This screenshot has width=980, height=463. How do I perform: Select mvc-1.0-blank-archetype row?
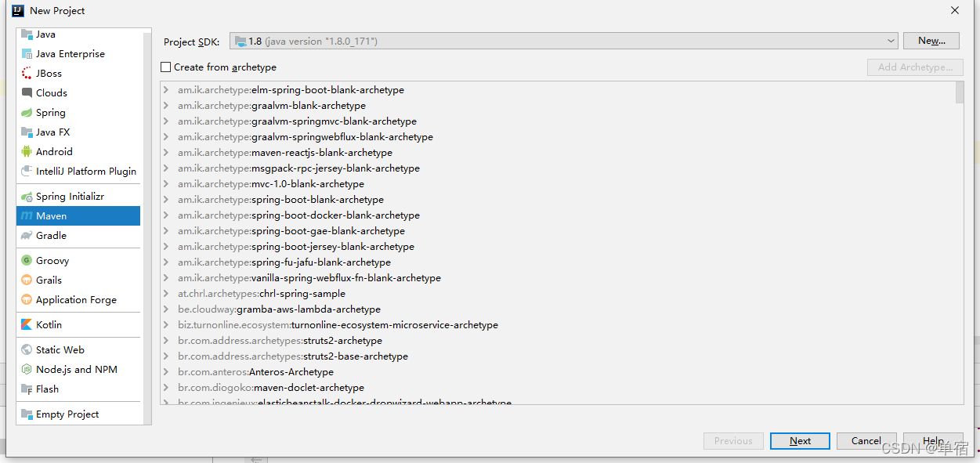558,184
